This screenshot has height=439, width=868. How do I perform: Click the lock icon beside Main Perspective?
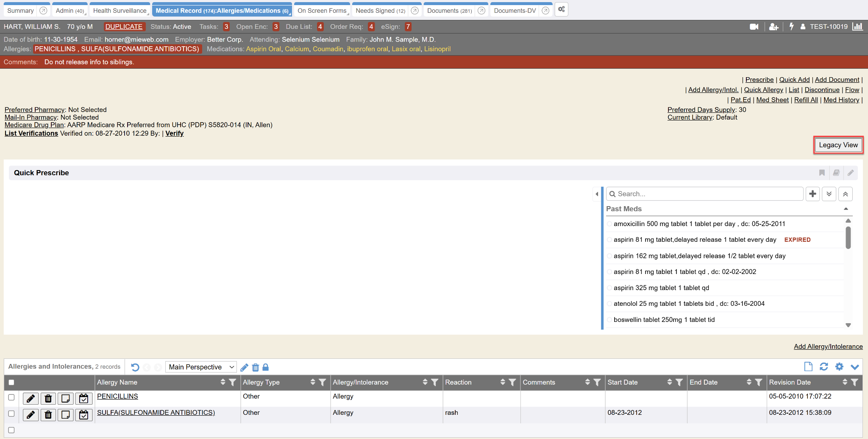tap(266, 367)
